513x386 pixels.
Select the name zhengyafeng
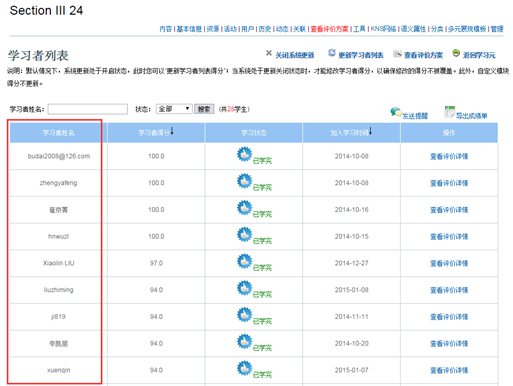point(58,183)
